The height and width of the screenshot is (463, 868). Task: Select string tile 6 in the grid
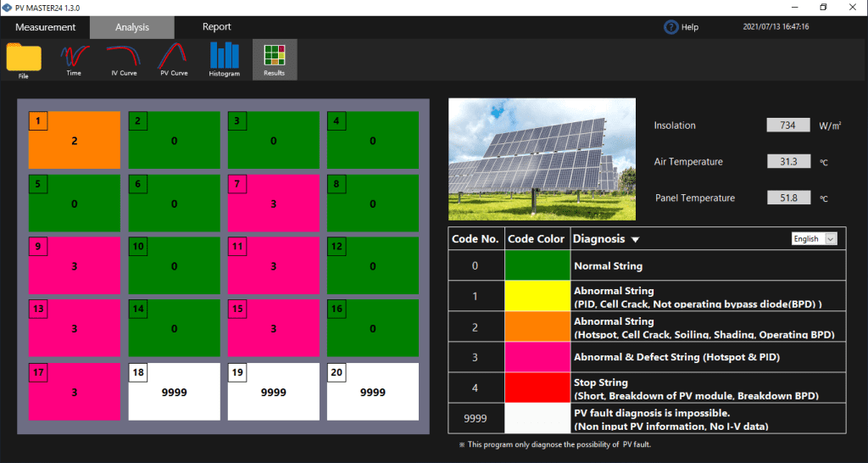(174, 204)
